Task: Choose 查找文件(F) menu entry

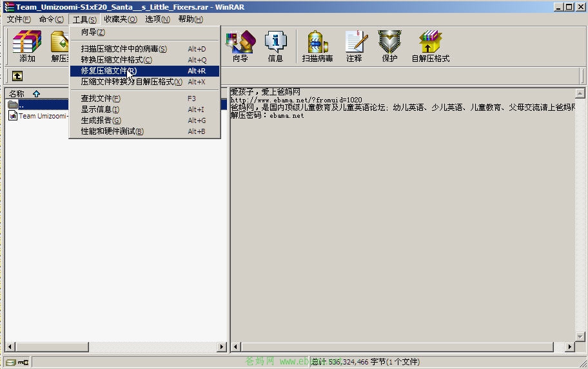Action: click(145, 98)
